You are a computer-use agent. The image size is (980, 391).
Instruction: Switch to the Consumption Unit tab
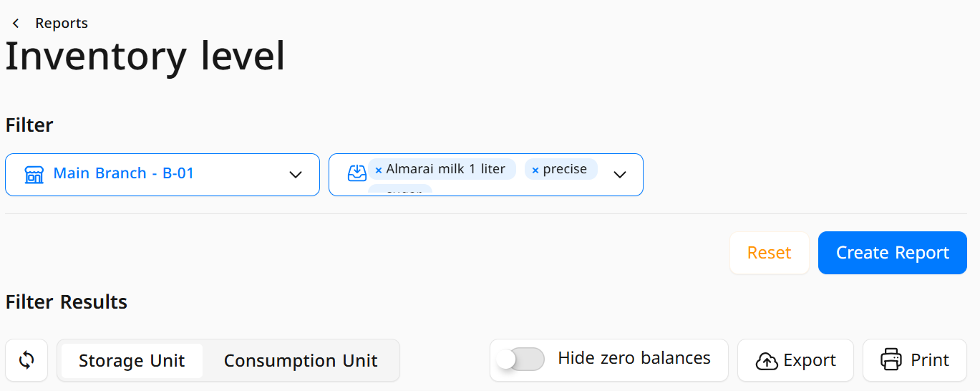pyautogui.click(x=301, y=360)
